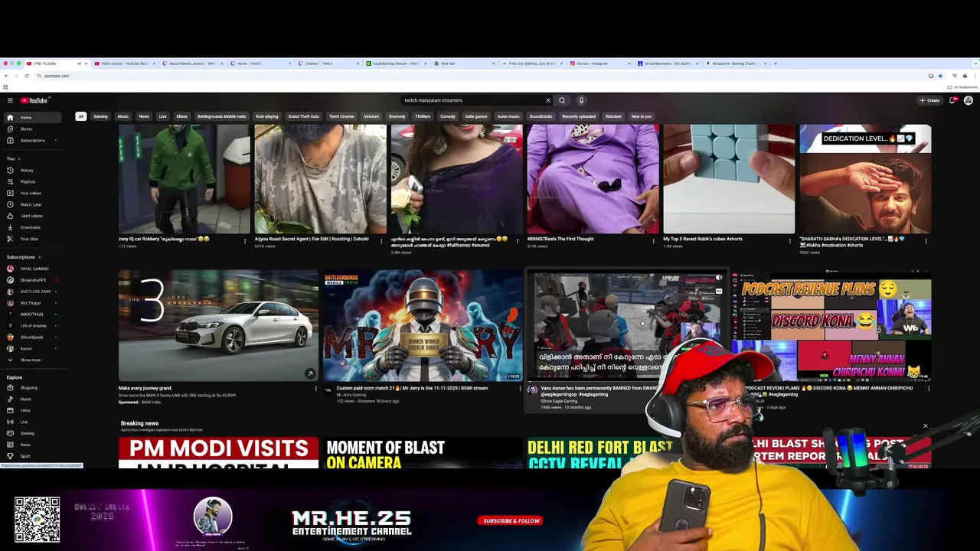Select the Grand Theft Auto chip

(x=303, y=116)
